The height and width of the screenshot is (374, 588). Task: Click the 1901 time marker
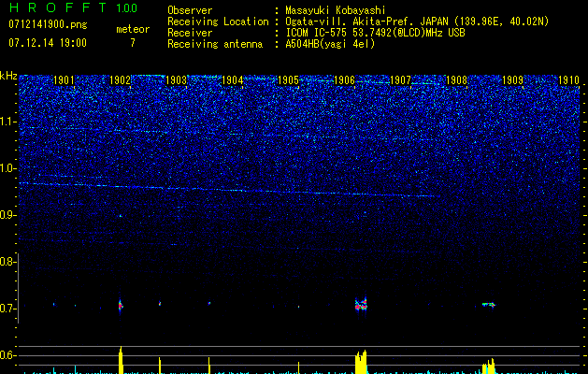[64, 80]
